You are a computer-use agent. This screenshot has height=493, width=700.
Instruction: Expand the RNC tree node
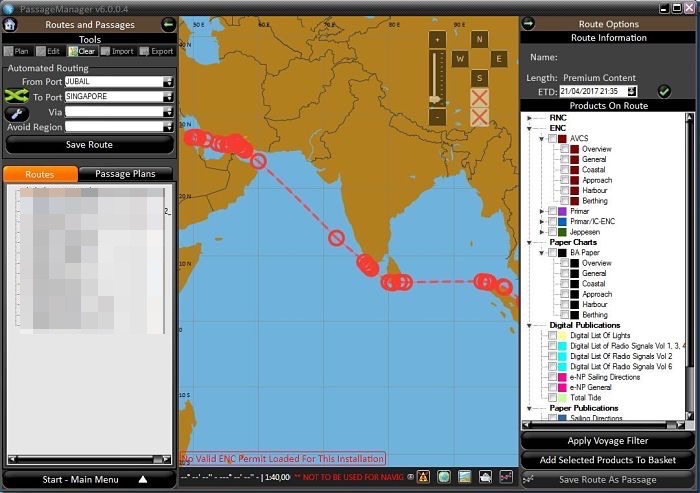coord(531,118)
